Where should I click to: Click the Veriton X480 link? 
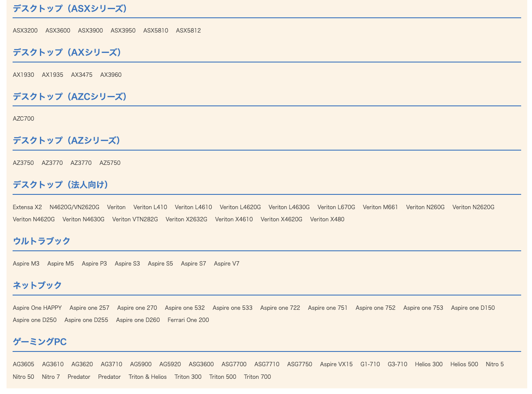click(327, 219)
